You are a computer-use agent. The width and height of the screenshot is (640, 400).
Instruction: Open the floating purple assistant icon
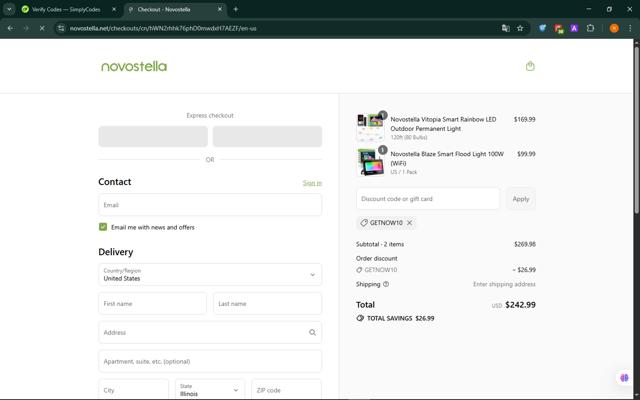624,378
